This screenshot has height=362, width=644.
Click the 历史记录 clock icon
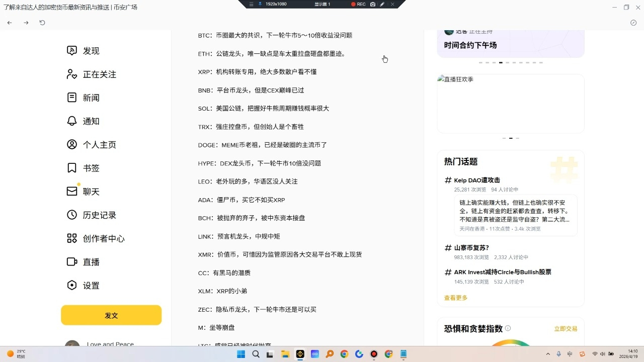point(72,215)
